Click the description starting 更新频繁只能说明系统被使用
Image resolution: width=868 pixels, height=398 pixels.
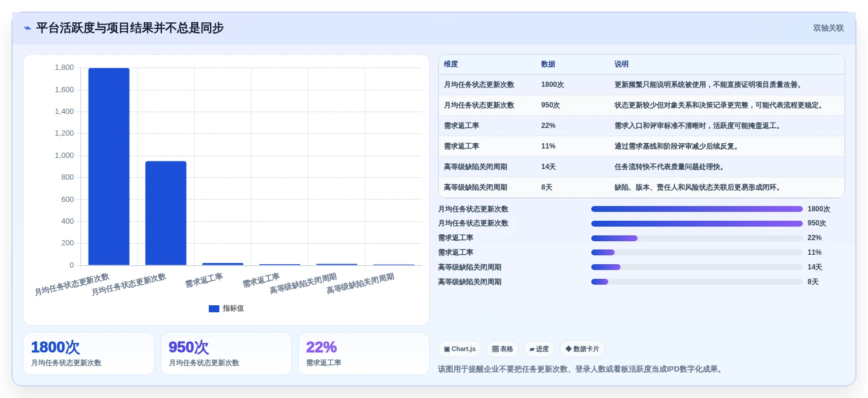(x=708, y=85)
